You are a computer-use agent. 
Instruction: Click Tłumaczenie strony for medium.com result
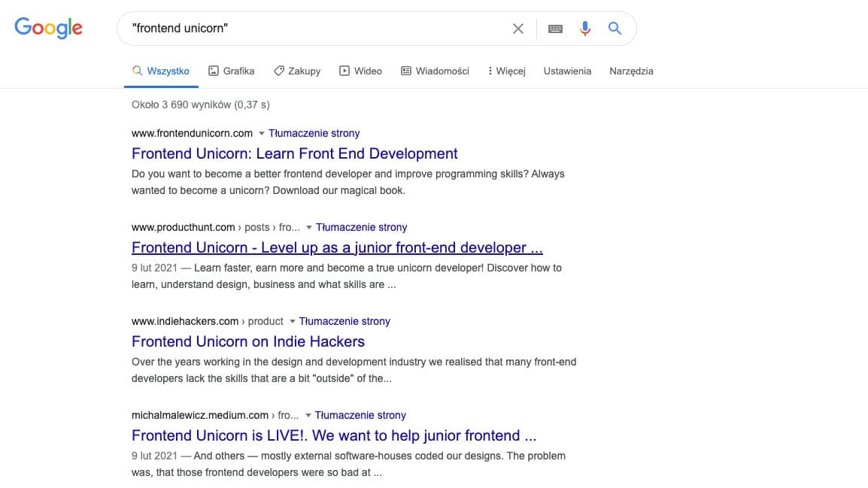[x=360, y=415]
